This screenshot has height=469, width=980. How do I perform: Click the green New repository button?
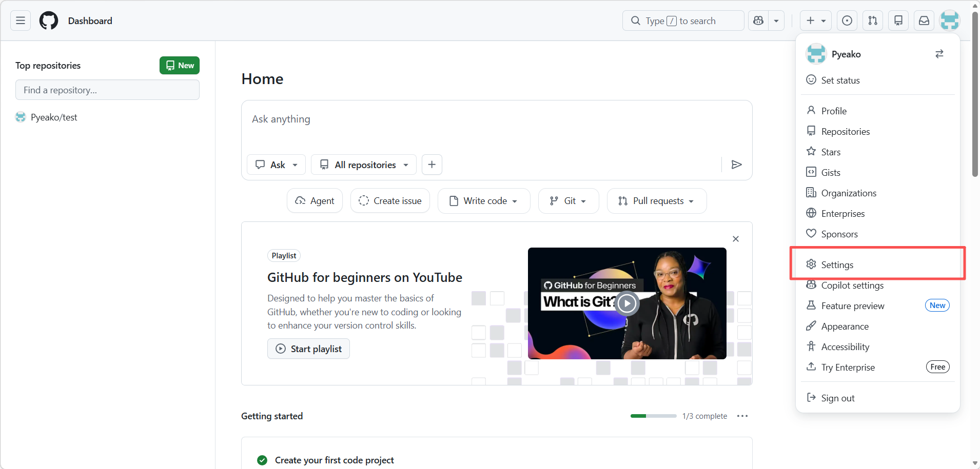[x=180, y=65]
